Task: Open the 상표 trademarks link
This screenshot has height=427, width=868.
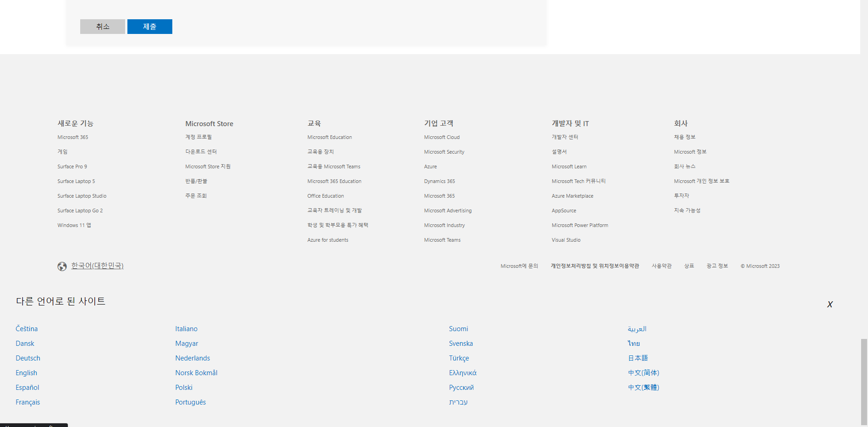Action: 689,266
